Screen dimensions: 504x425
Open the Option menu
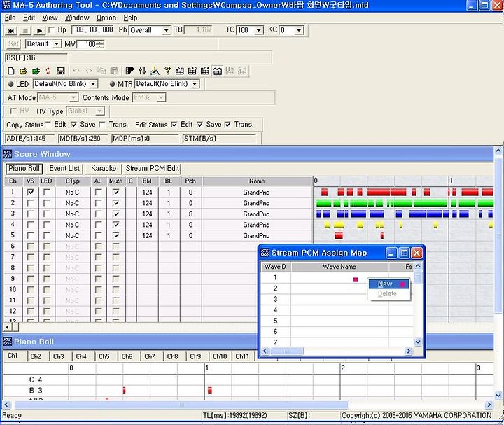tap(106, 18)
